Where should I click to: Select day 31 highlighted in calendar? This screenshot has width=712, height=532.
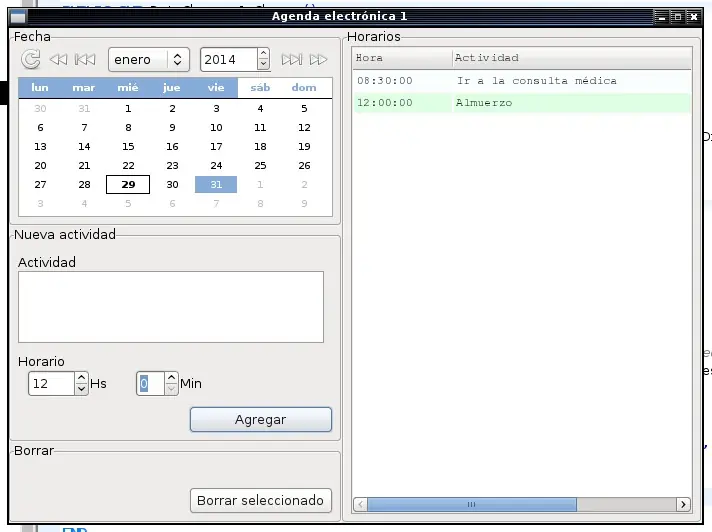[x=216, y=184]
